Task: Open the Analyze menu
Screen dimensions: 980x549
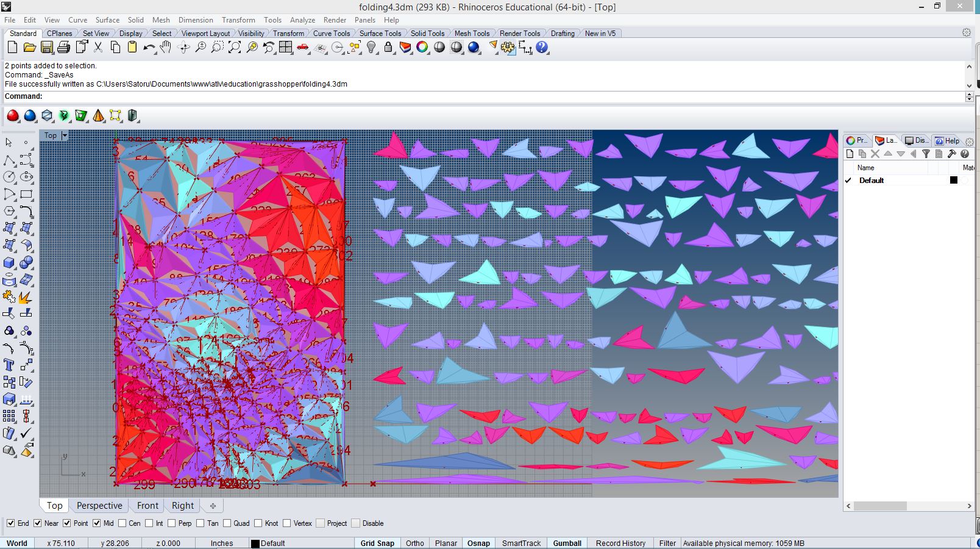Action: point(302,20)
